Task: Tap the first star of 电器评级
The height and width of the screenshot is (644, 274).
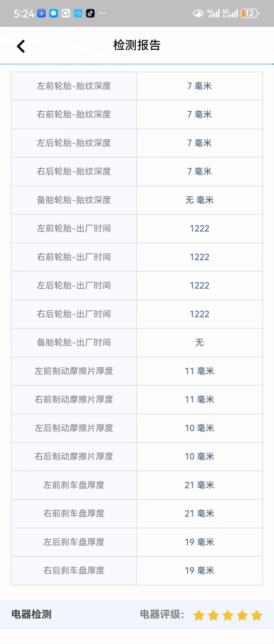Action: tap(199, 615)
